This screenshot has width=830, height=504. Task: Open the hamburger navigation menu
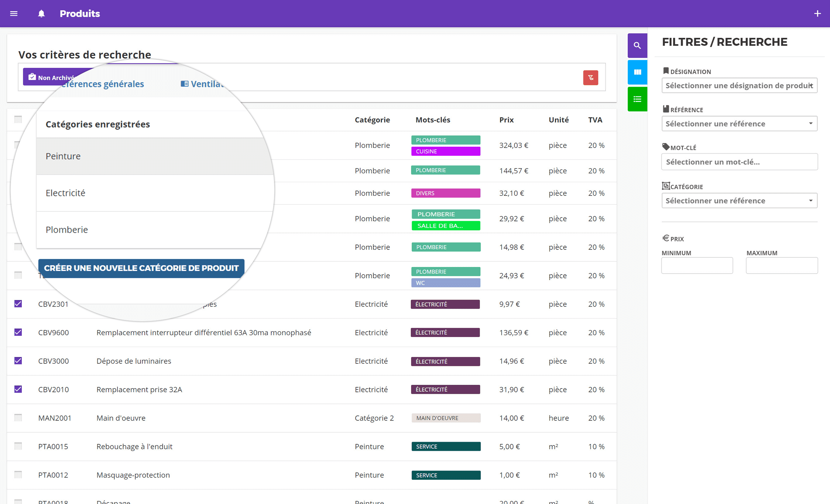[14, 13]
